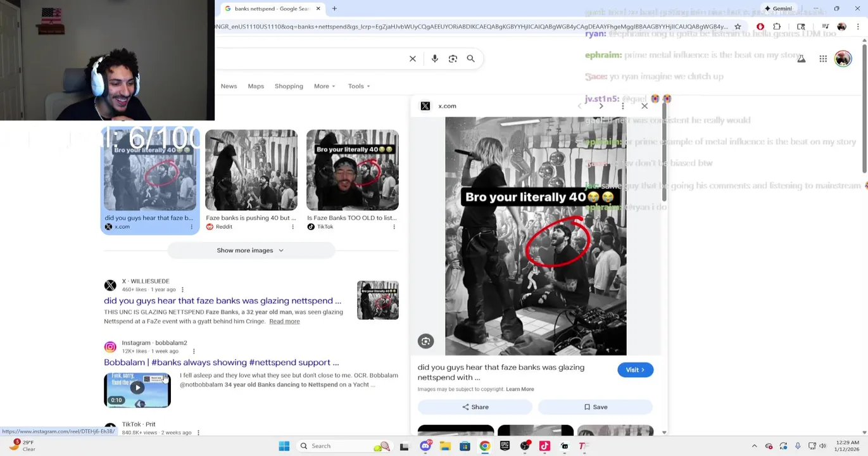Select the Reddit Faze banks pushing 40 thumbnail

point(251,170)
